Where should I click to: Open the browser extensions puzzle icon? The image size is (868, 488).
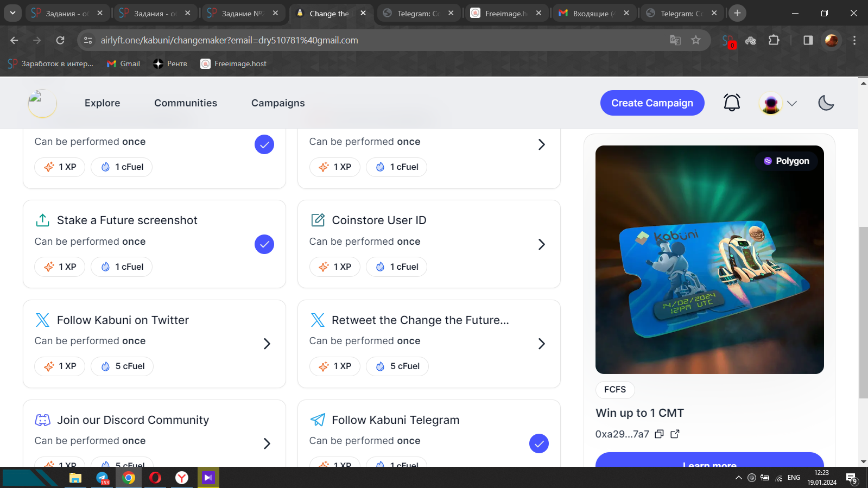coord(774,40)
